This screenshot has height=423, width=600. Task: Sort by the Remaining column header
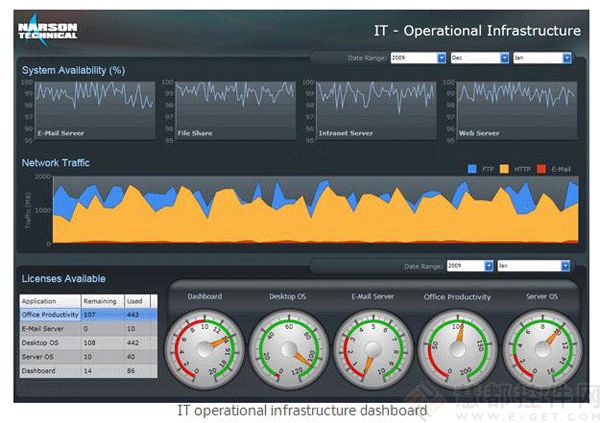100,300
